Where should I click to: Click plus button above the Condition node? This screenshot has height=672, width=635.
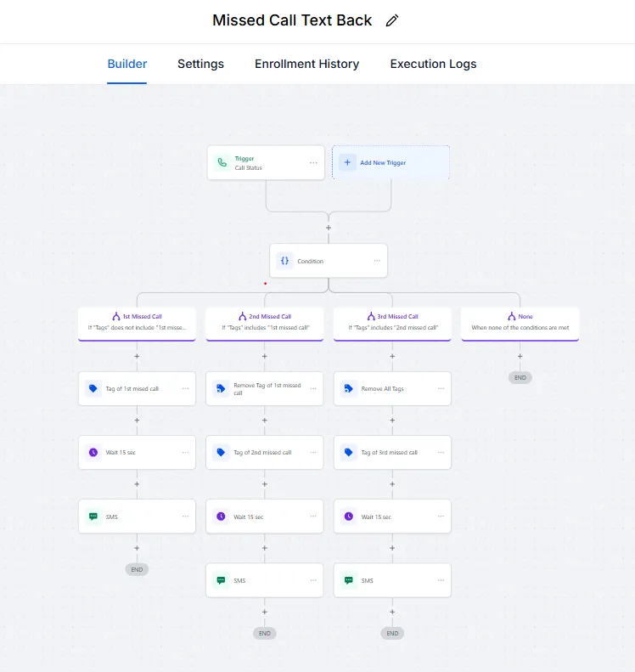click(x=329, y=228)
